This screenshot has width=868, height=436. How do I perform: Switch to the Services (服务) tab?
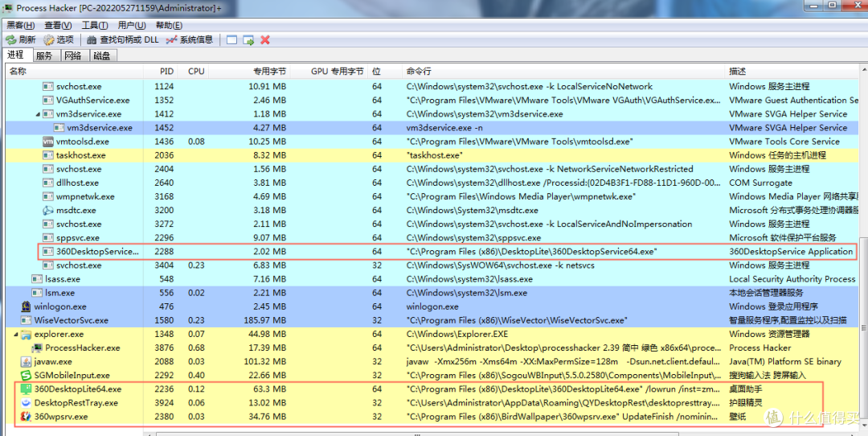pyautogui.click(x=44, y=56)
